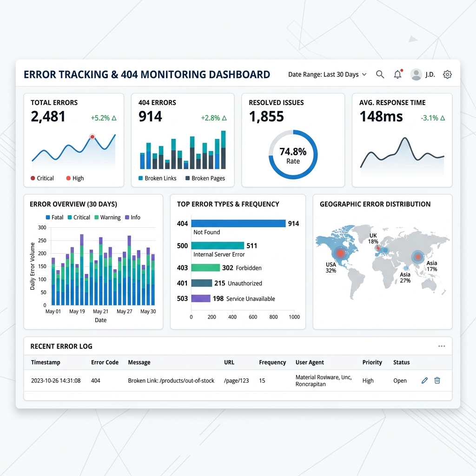This screenshot has width=476, height=476.
Task: Sort by Timestamp column header
Action: point(46,362)
